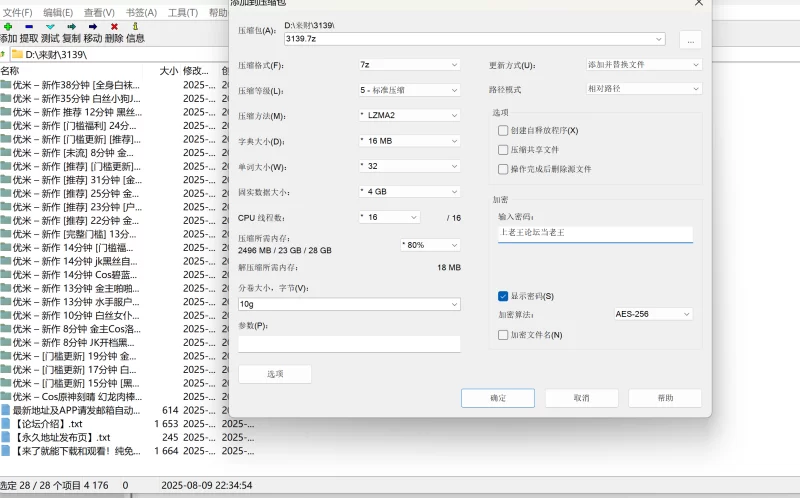The width and height of the screenshot is (800, 498).
Task: Click the 帮助 button in dialog
Action: point(665,398)
